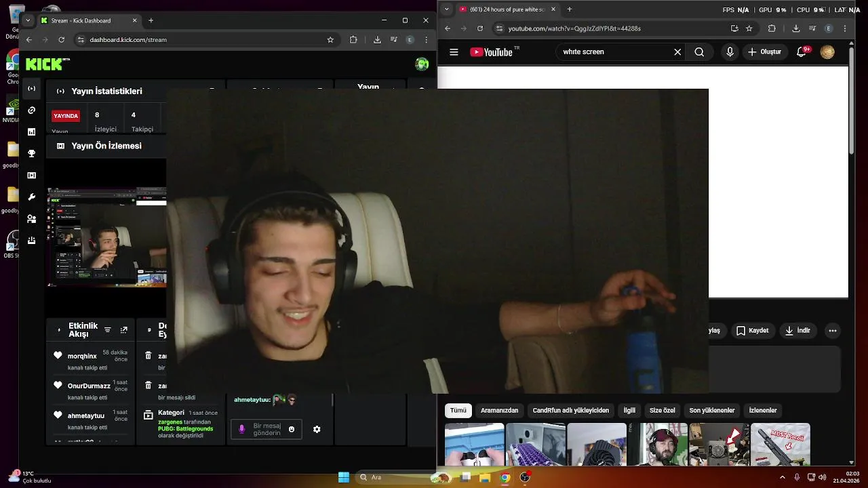The image size is (868, 488).
Task: Open downloads icon in YouTube browser window
Action: click(796, 28)
